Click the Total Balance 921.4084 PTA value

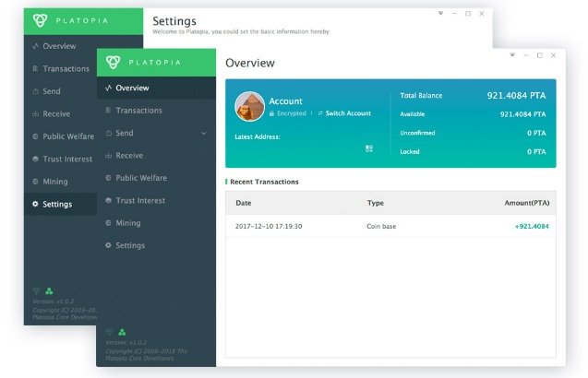[x=516, y=96]
